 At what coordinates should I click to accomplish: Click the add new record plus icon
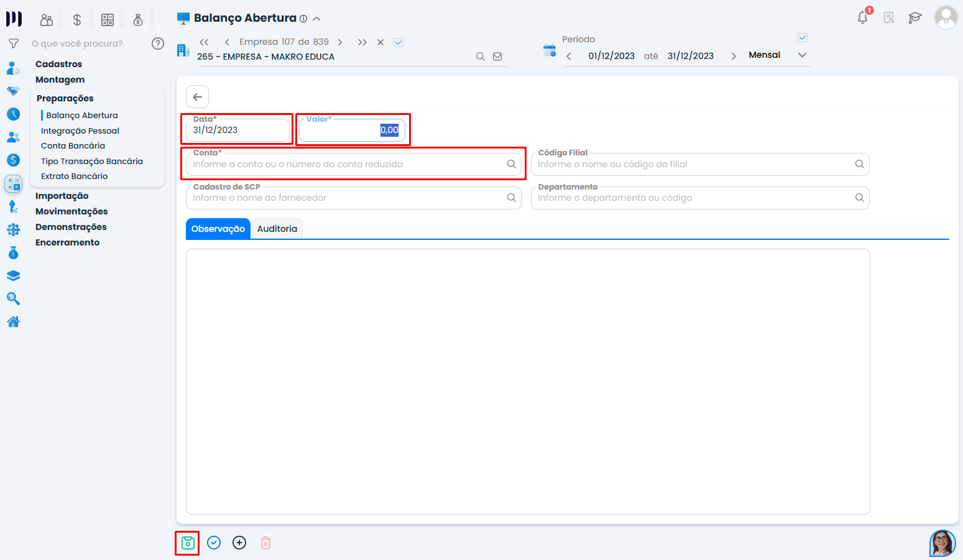point(239,543)
